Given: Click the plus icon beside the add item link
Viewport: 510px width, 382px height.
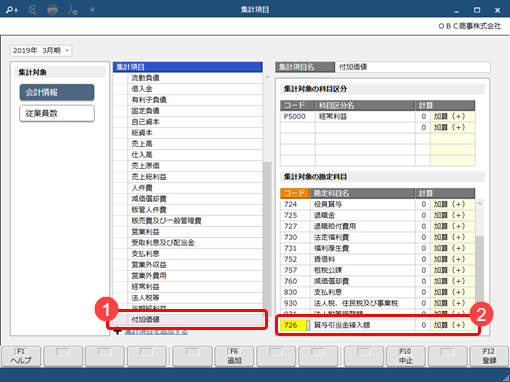Looking at the screenshot, I should tap(117, 332).
